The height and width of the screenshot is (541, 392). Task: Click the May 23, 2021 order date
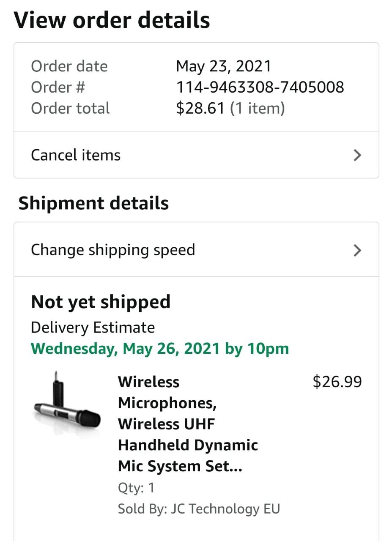223,66
